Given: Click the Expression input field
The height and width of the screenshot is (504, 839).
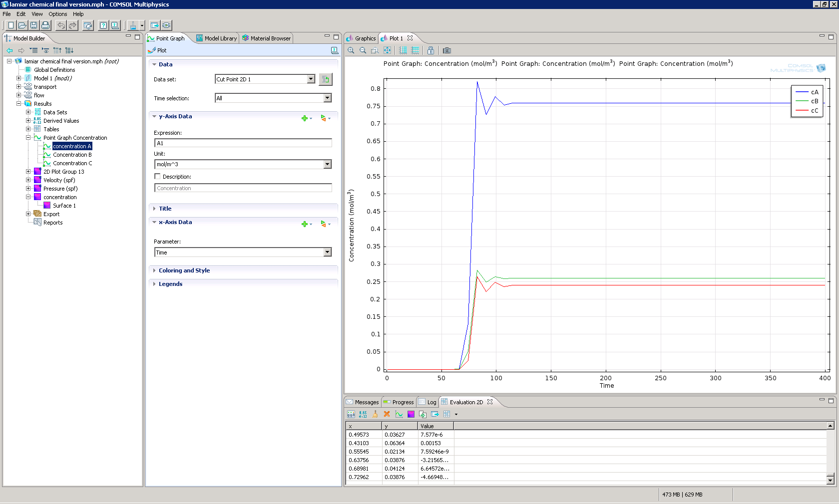Looking at the screenshot, I should tap(243, 143).
